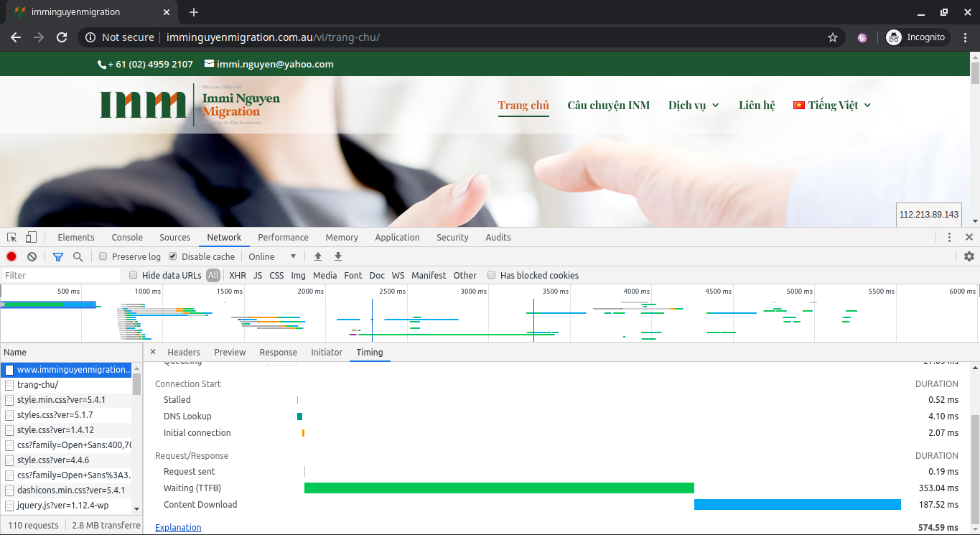Open the Security panel
The width and height of the screenshot is (980, 535).
tap(452, 237)
